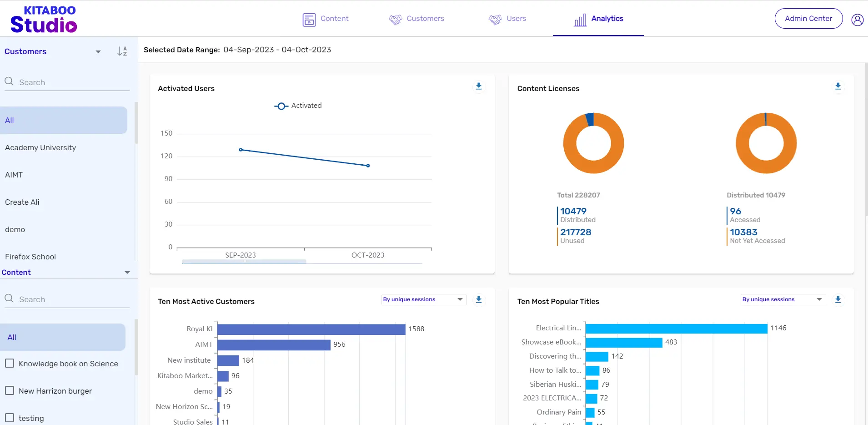Open the Customers tab in the top navigation
Viewport: 868px width, 425px height.
coord(416,19)
